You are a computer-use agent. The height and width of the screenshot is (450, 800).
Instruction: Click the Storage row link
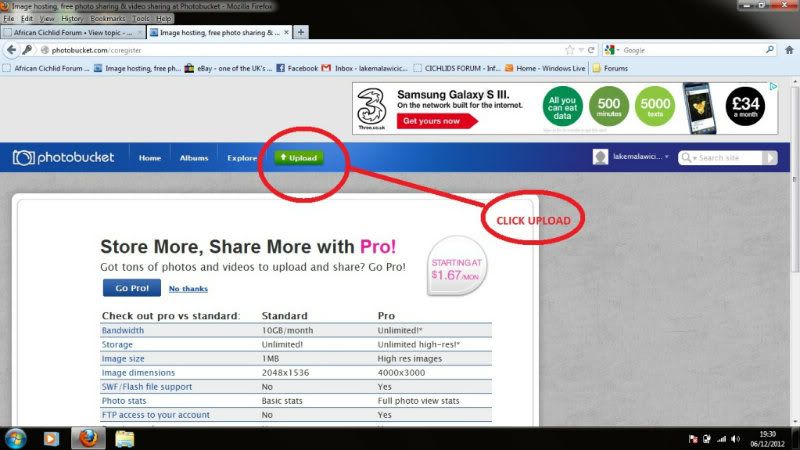tap(117, 345)
